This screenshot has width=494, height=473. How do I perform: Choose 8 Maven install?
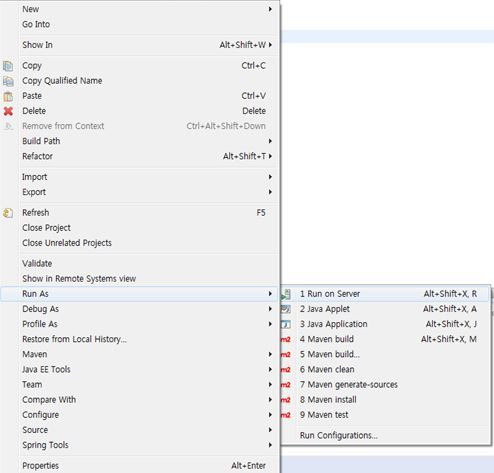(385, 400)
